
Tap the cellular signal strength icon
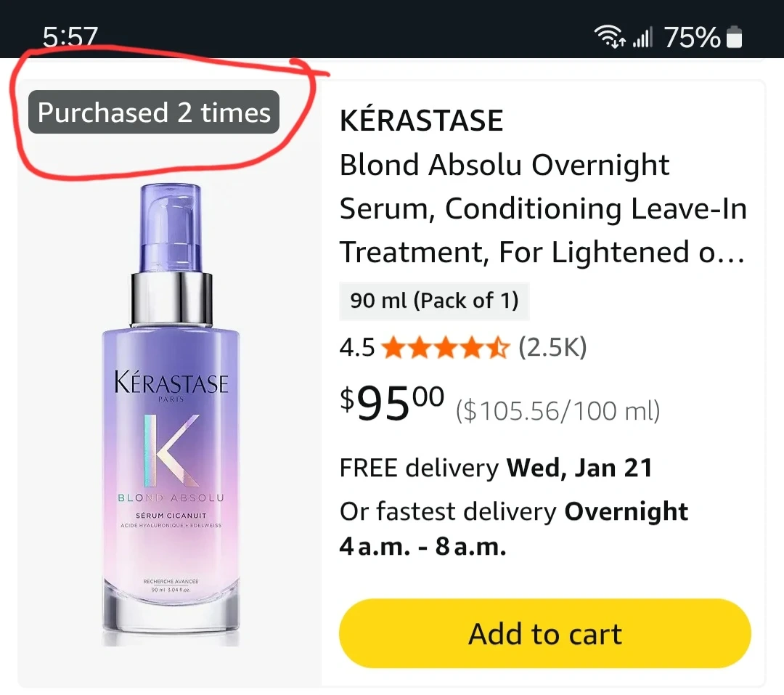(x=642, y=36)
